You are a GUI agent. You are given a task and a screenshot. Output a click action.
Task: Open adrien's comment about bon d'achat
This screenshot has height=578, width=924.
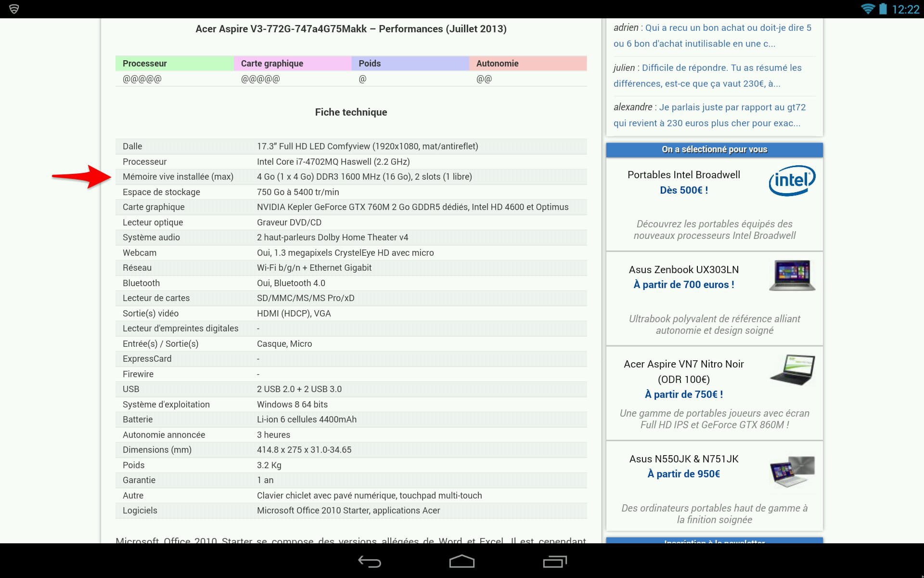click(712, 36)
